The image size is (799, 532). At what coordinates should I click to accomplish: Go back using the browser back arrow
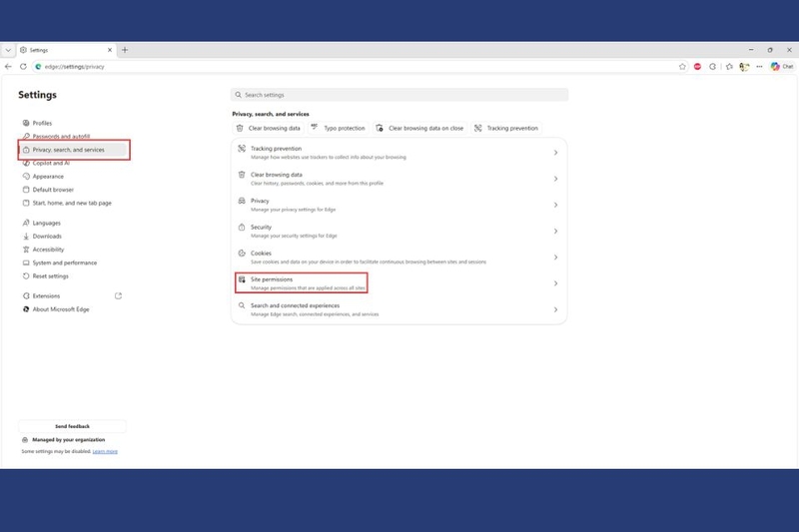[x=8, y=66]
